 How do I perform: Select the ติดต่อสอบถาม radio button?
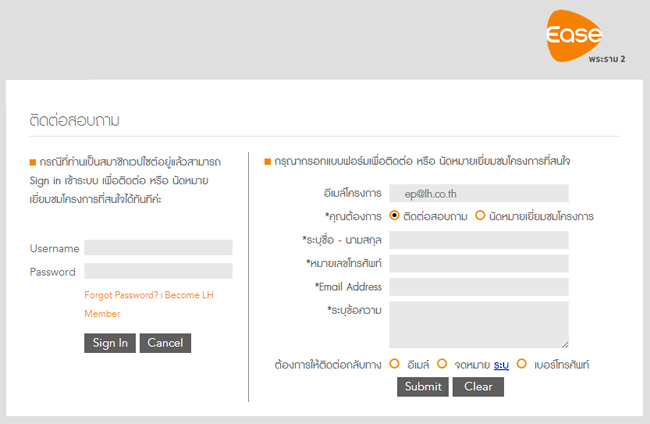tap(395, 215)
